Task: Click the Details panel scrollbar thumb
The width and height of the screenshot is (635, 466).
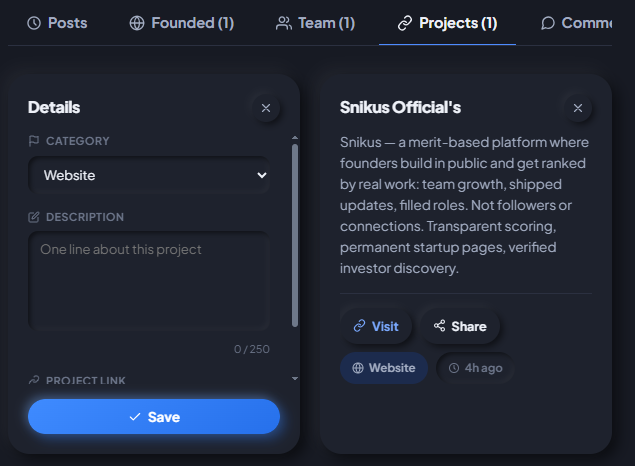Action: tap(295, 235)
